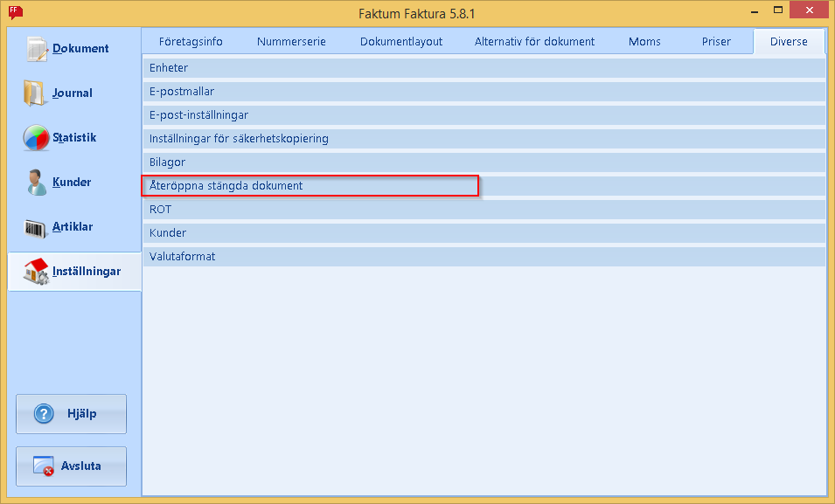
Task: Expand the Valutaformat section
Action: coord(484,257)
